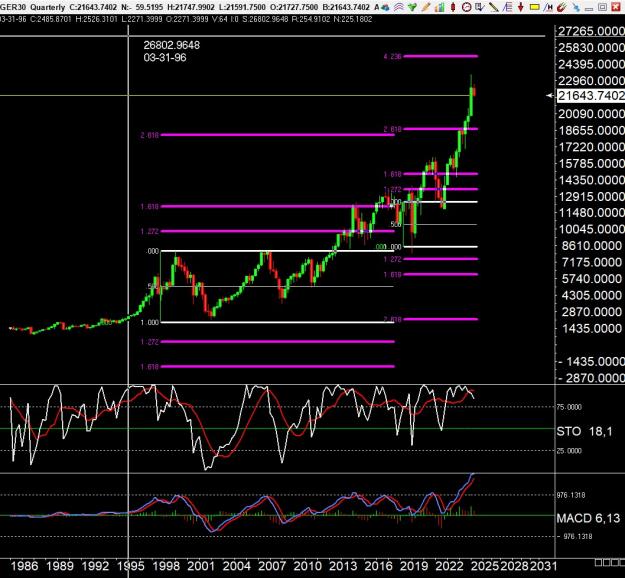This screenshot has width=625, height=578.
Task: Click the leftmost small square at bottom-right corner
Action: click(x=598, y=562)
